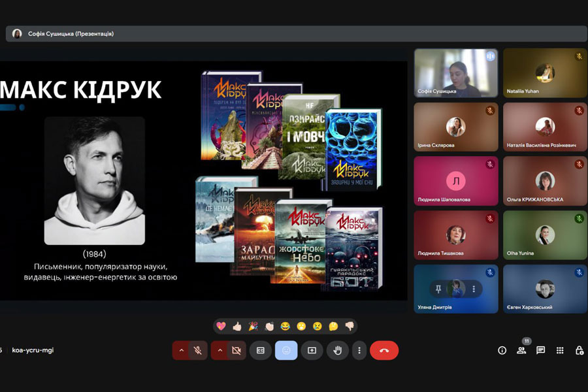The width and height of the screenshot is (588, 392).
Task: Unmute the microphone
Action: [x=198, y=350]
